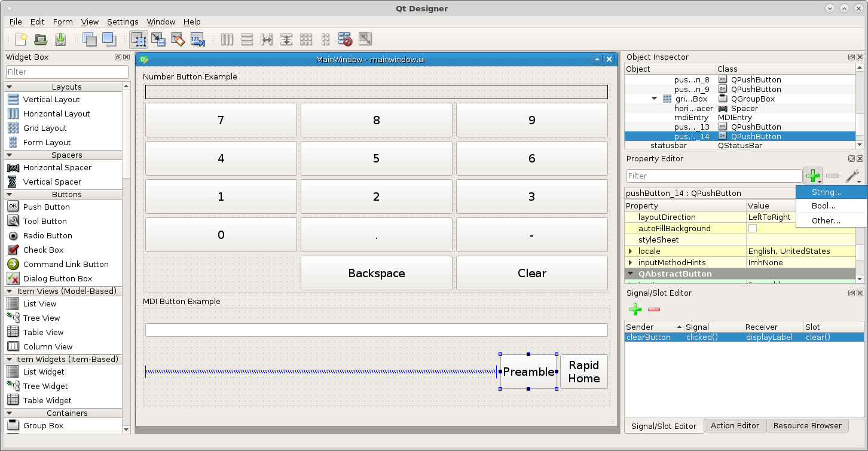Viewport: 868px width, 451px height.
Task: Float the Widget Box panel
Action: [118, 57]
